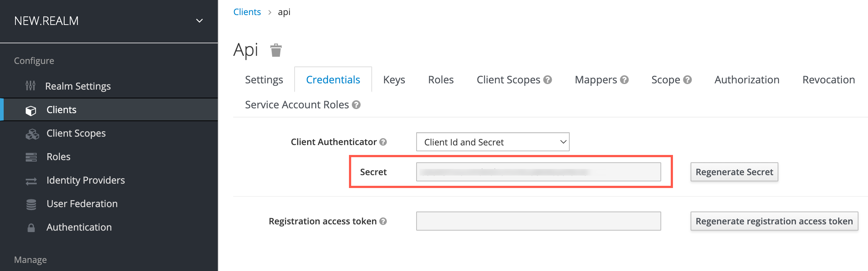Expand the NEW.REALM realm selector
The width and height of the screenshot is (868, 271).
click(199, 21)
